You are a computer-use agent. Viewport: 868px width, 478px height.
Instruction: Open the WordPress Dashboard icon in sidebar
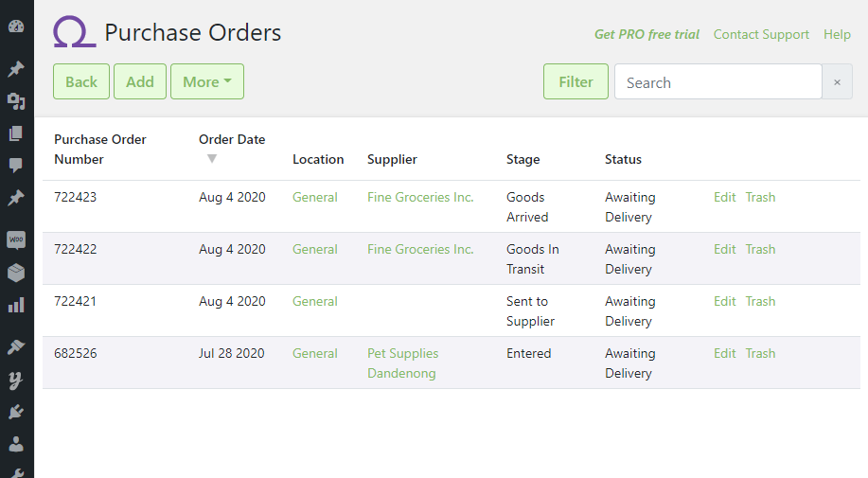pos(16,26)
